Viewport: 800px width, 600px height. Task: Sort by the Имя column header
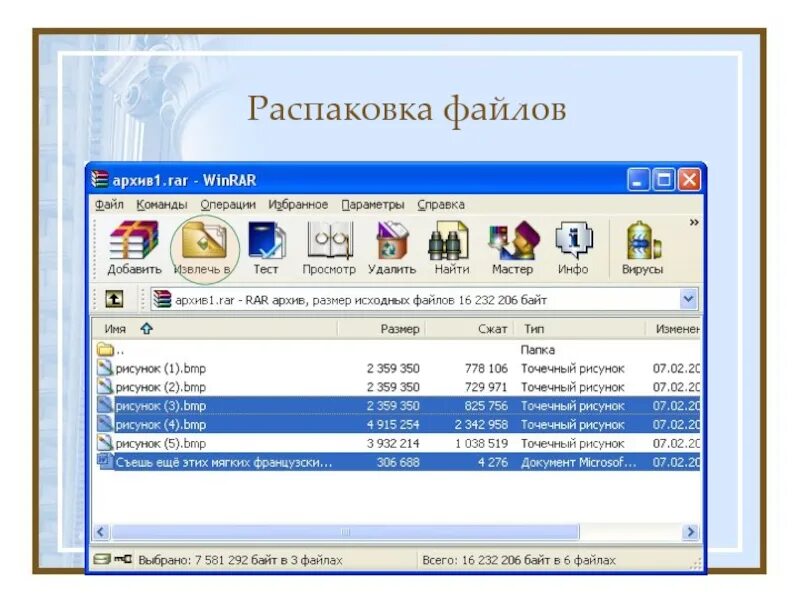(x=215, y=329)
